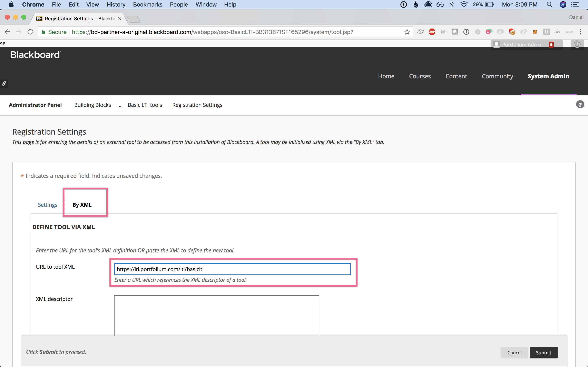Screen dimensions: 588x367
Task: Click the Blackboard logout power icon
Action: pos(577,44)
